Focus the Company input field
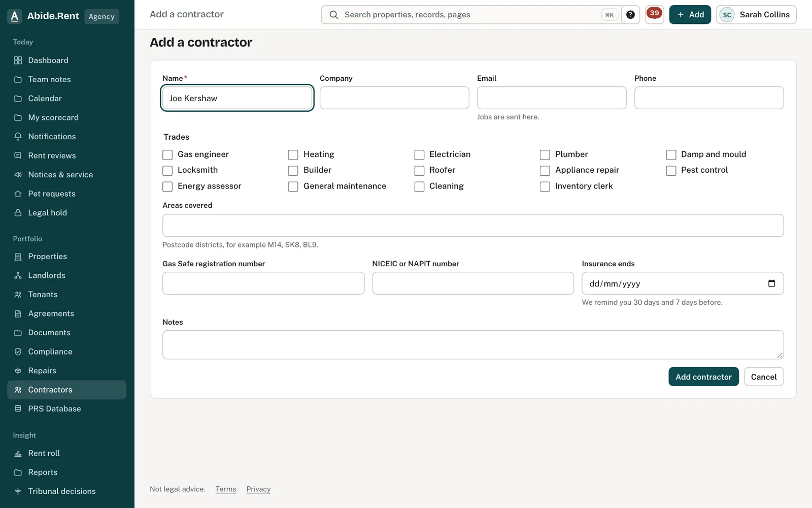The height and width of the screenshot is (508, 812). 394,98
